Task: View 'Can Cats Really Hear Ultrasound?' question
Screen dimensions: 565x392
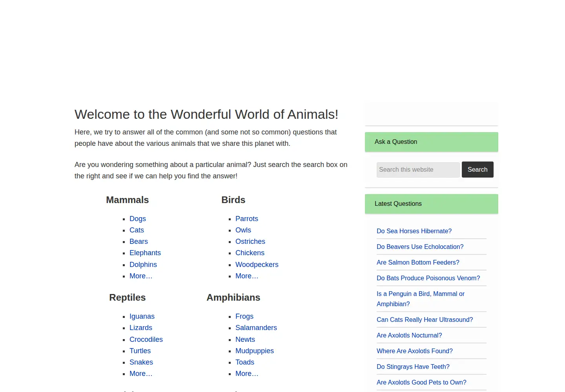Action: (x=425, y=319)
